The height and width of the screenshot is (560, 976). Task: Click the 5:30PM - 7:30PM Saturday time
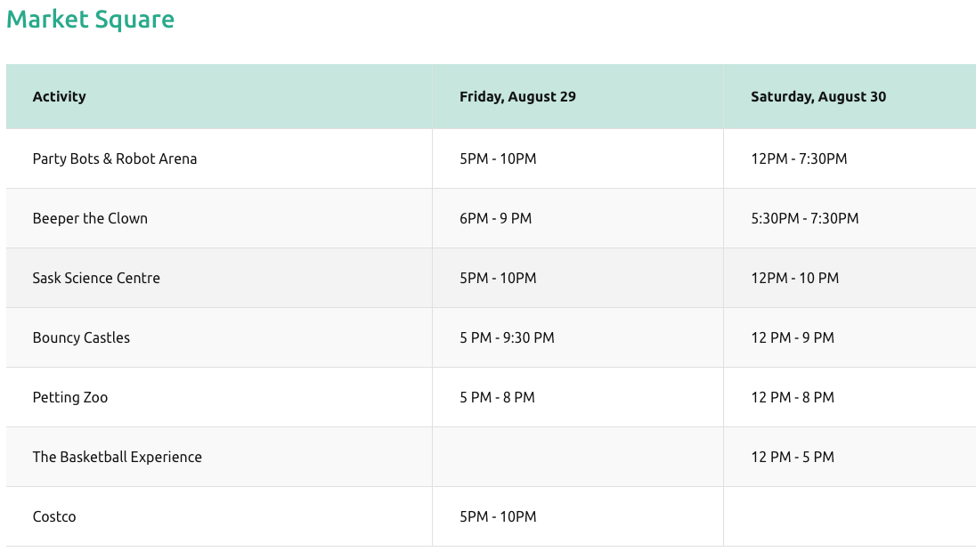[x=804, y=218]
